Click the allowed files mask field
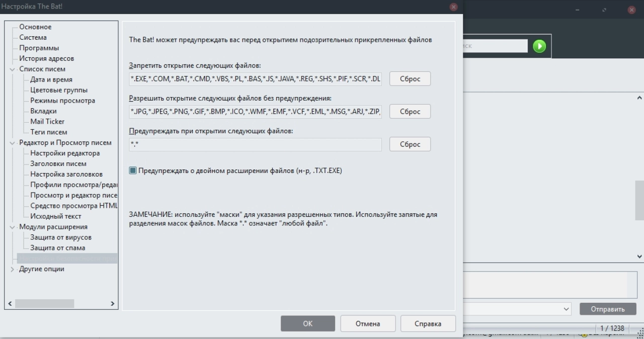The height and width of the screenshot is (339, 644). [x=255, y=112]
